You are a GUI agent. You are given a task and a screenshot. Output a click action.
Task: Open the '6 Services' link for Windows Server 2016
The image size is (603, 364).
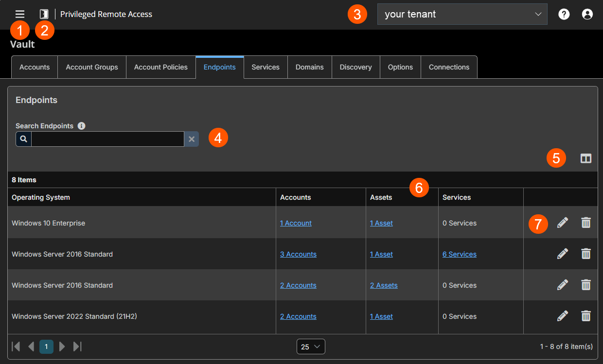[x=459, y=254]
